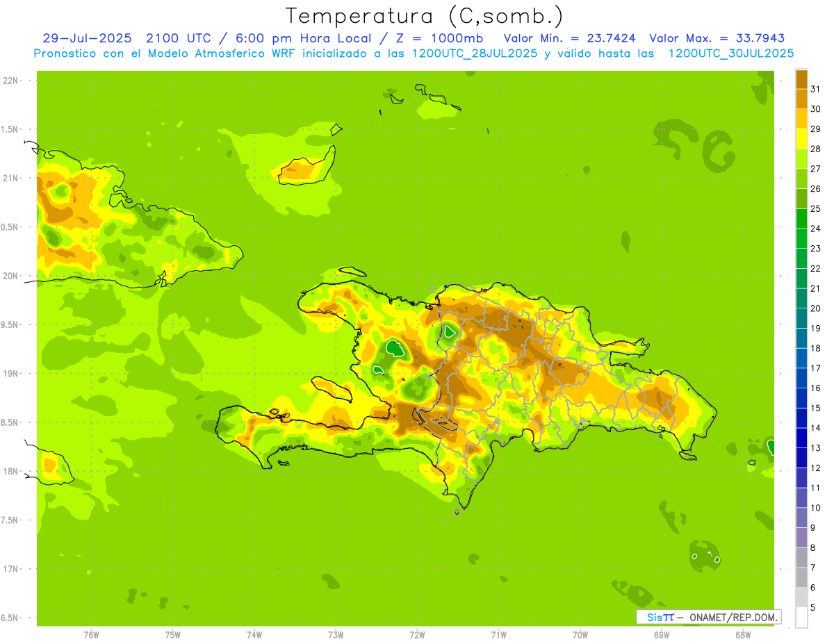Click the blue colorbar swatch between 16 and 17

(801, 378)
